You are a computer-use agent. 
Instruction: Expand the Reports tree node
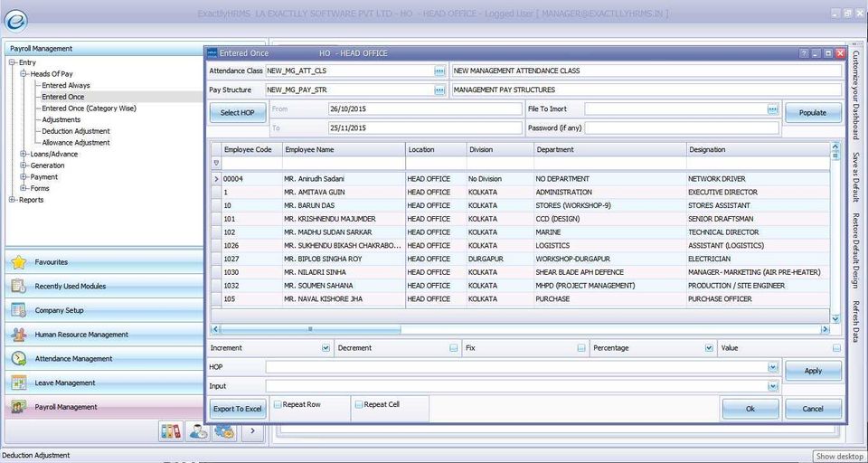pos(12,200)
